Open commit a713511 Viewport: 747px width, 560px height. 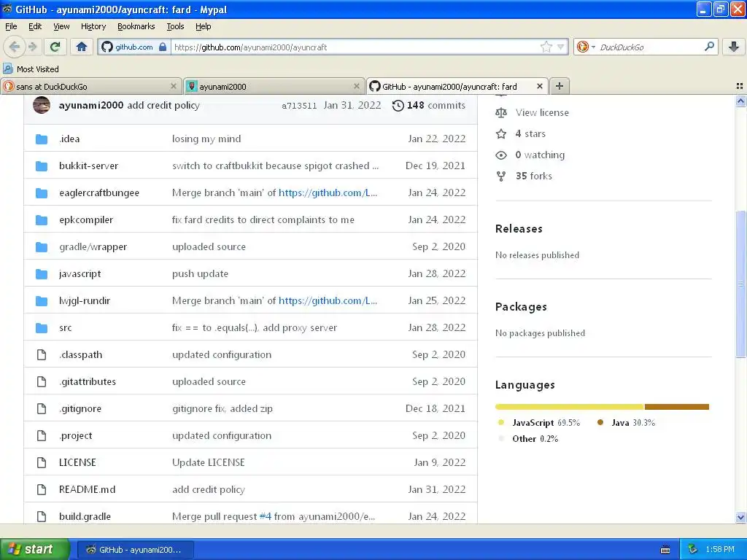[x=299, y=106]
